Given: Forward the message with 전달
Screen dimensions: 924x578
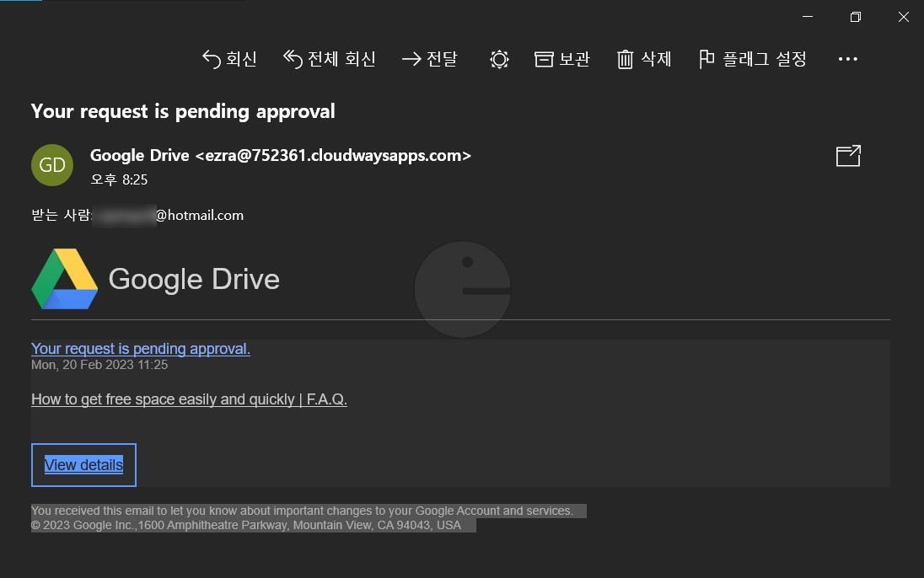Looking at the screenshot, I should 430,59.
